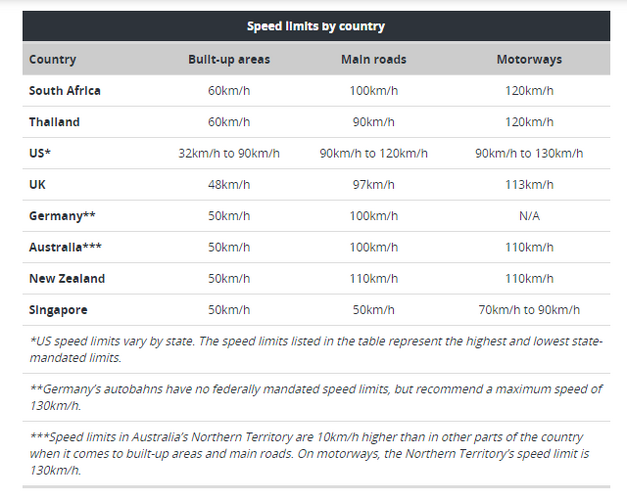This screenshot has width=627, height=500.
Task: Click the Motorways column header
Action: click(x=529, y=60)
